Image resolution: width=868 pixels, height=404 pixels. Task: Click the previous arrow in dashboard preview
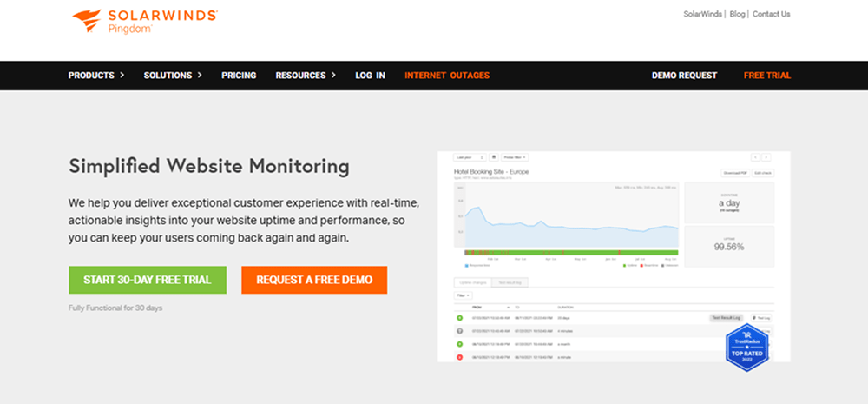(x=755, y=157)
